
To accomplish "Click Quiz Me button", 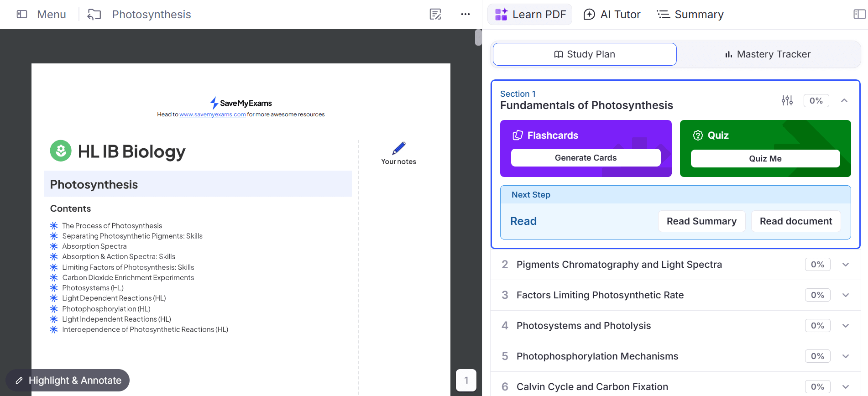I will coord(765,159).
